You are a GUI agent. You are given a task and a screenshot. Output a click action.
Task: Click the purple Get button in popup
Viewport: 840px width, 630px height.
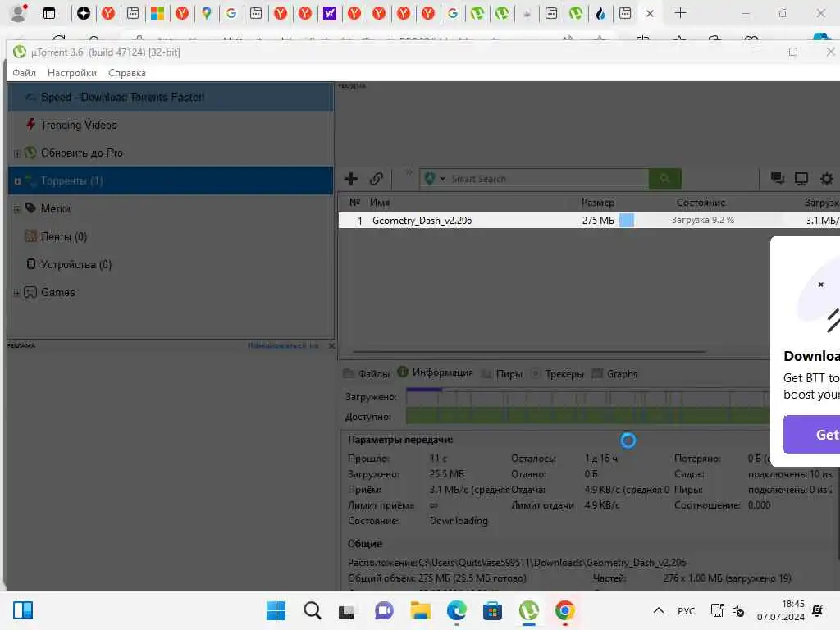point(811,435)
